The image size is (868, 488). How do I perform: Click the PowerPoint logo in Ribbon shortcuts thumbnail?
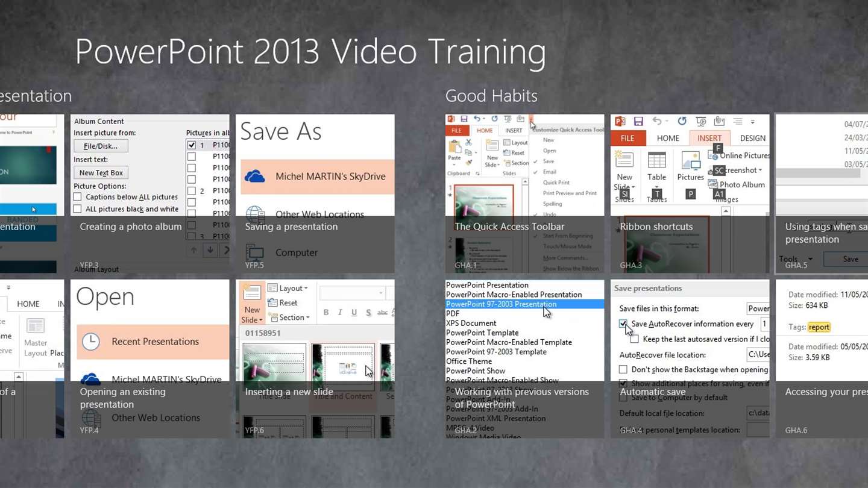pos(620,122)
